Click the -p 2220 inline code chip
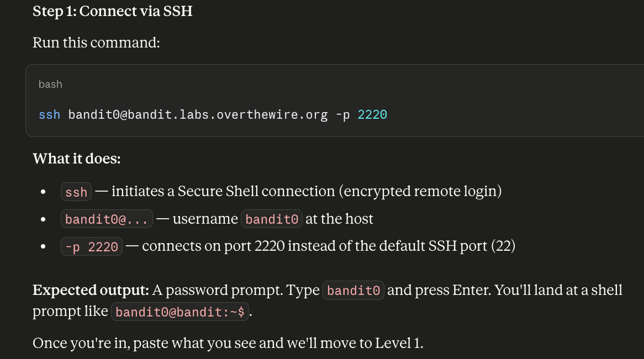Viewport: 644px width, 359px height. [x=92, y=246]
